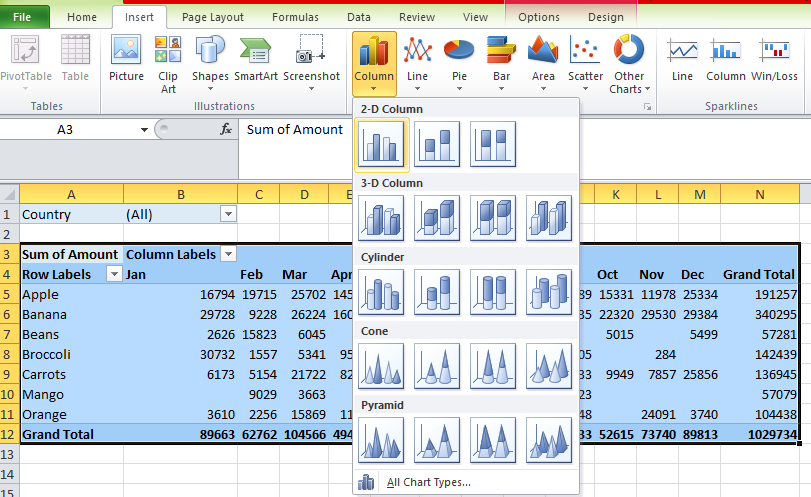811x497 pixels.
Task: Switch to the Home tab
Action: 82,17
